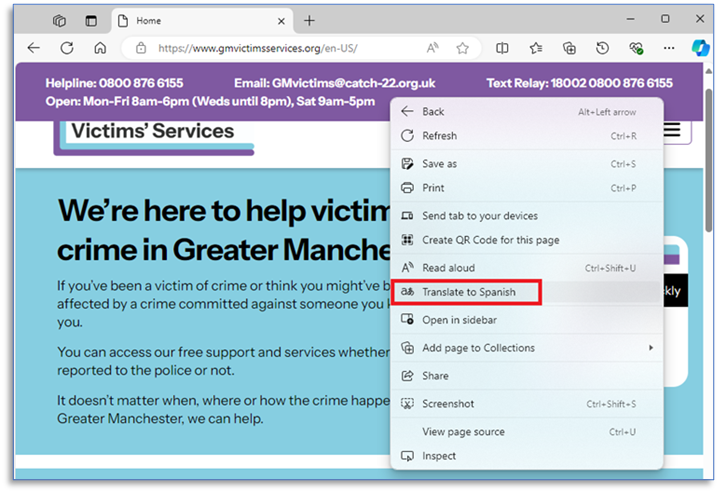Open the Favorites list icon
Viewport: 719px width, 493px height.
click(x=536, y=48)
